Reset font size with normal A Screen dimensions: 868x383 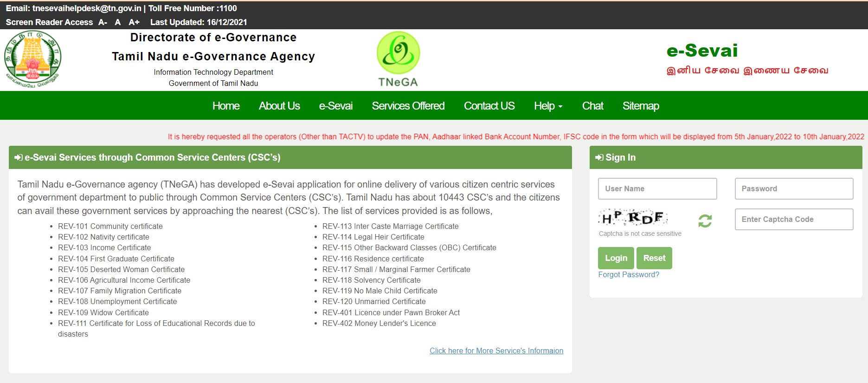coord(118,22)
